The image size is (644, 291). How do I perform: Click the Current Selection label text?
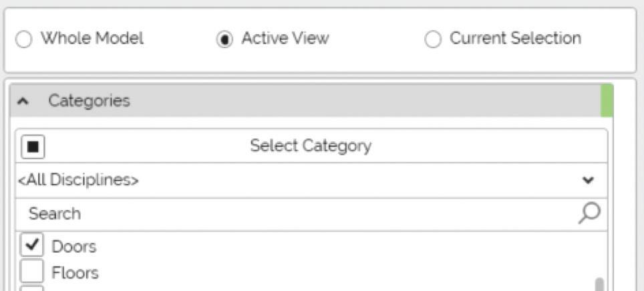pos(515,39)
